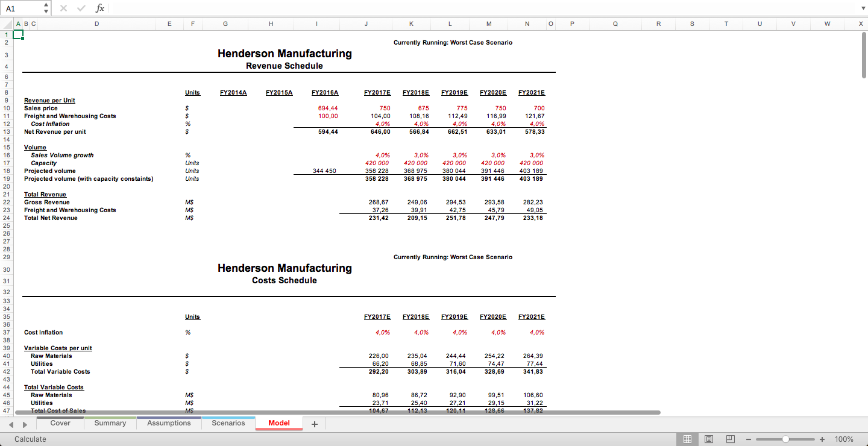The width and height of the screenshot is (868, 446).
Task: Select column header W
Action: 827,24
